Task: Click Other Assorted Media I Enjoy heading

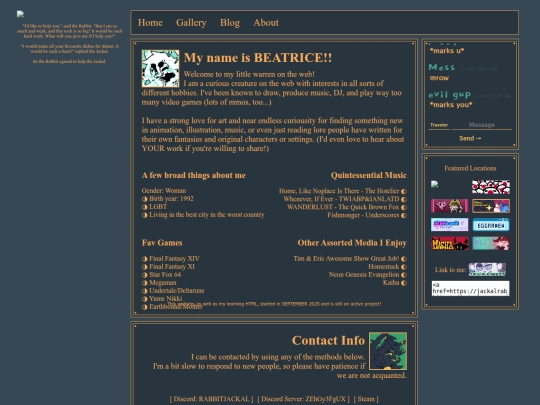Action: click(352, 243)
